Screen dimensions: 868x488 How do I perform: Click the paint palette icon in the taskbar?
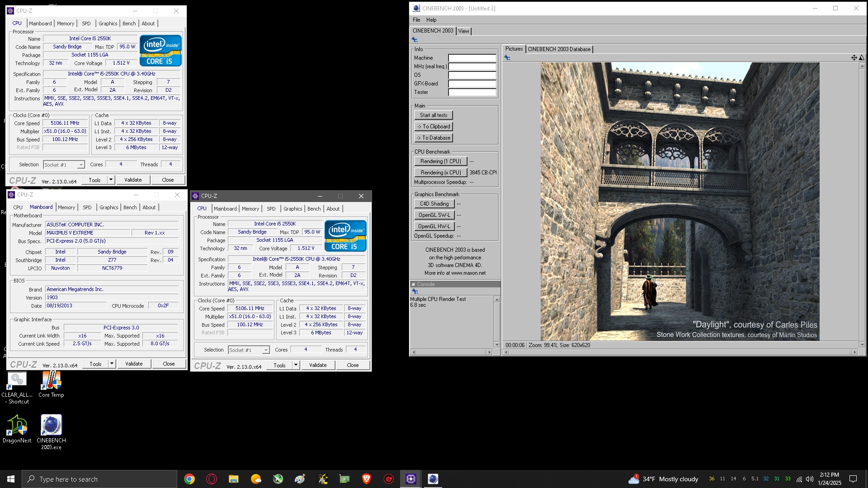[x=300, y=479]
